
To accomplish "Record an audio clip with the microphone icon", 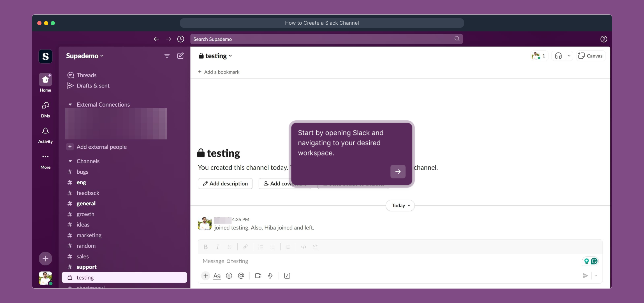I will 270,276.
